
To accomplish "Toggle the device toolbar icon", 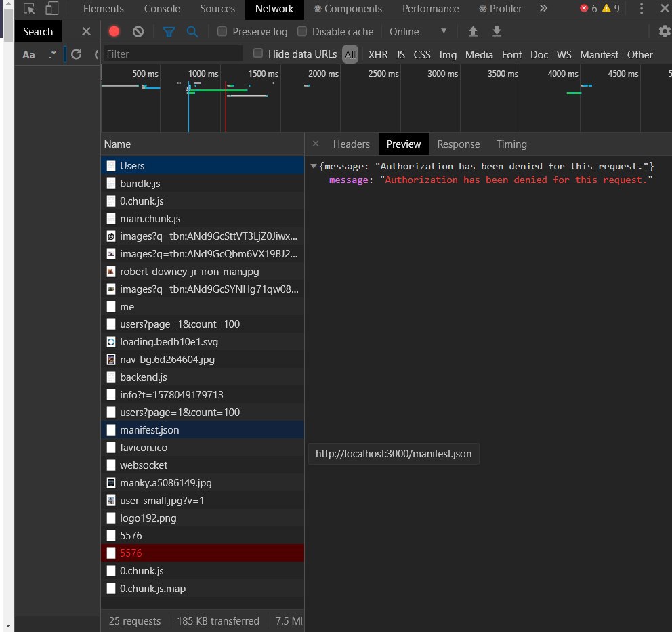I will point(52,9).
